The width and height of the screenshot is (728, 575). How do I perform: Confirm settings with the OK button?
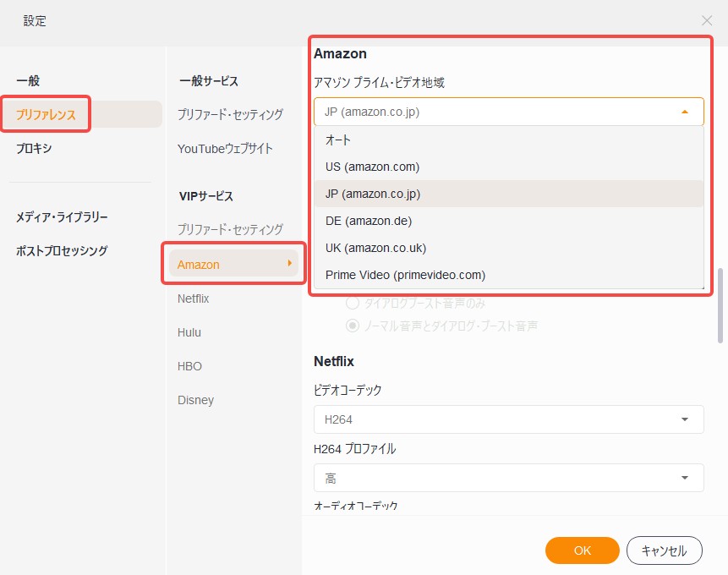(583, 550)
